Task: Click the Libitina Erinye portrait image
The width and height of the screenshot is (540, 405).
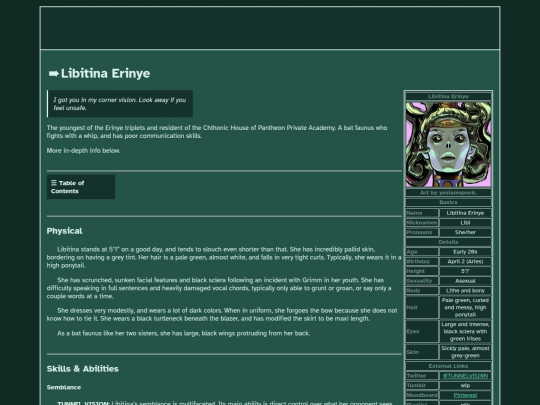Action: coord(448,144)
